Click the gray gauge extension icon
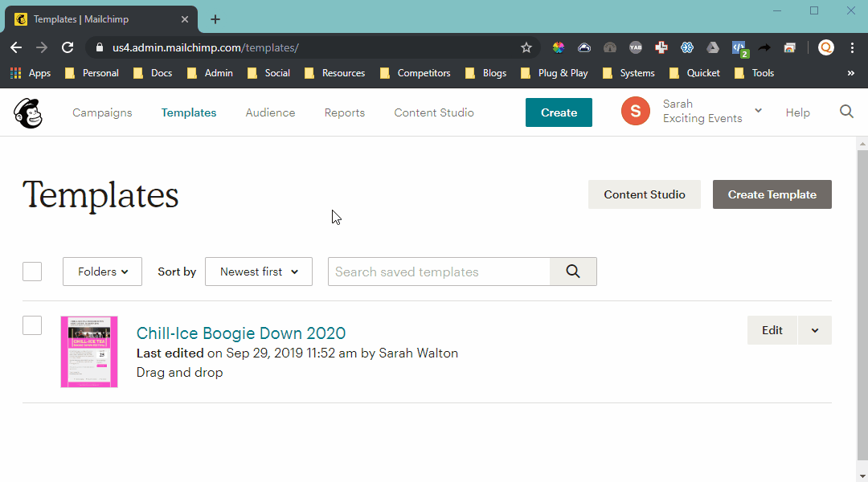Viewport: 868px width, 482px height. point(609,47)
